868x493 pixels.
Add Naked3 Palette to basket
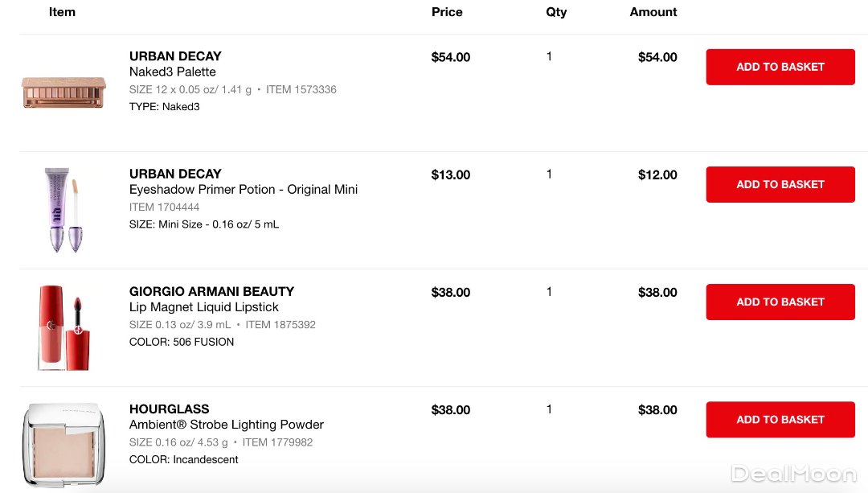click(780, 67)
